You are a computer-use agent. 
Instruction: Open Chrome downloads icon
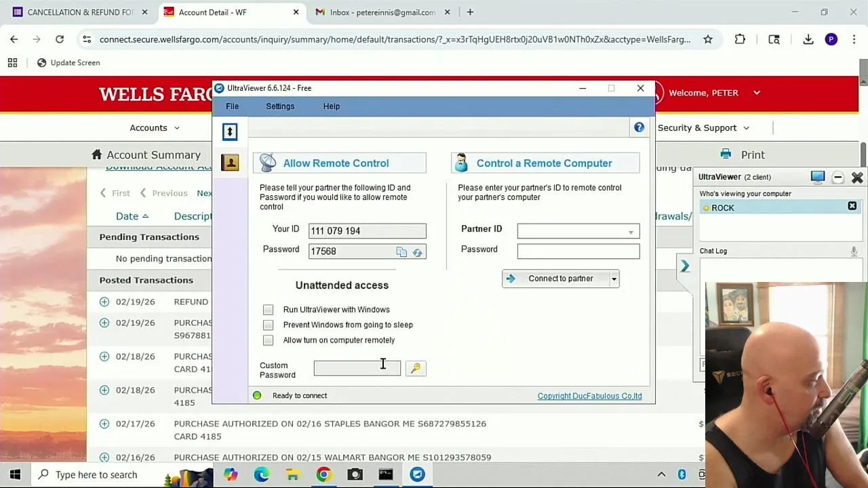click(x=808, y=39)
